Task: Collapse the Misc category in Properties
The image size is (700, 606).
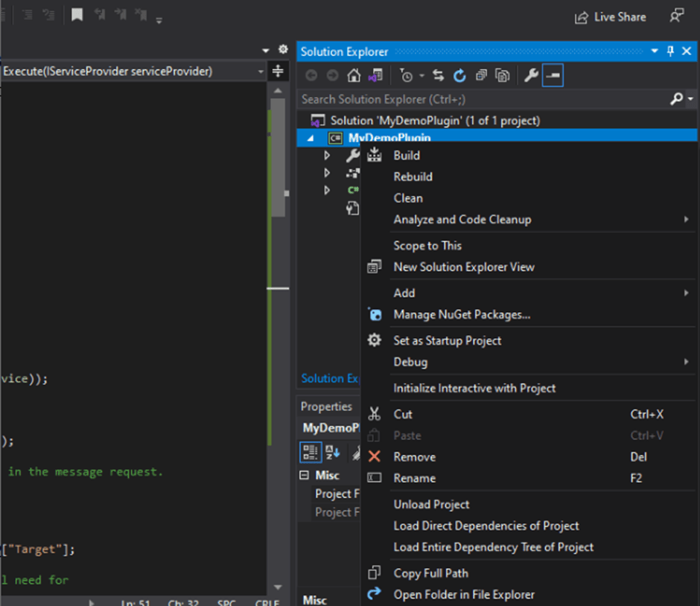Action: click(x=305, y=475)
